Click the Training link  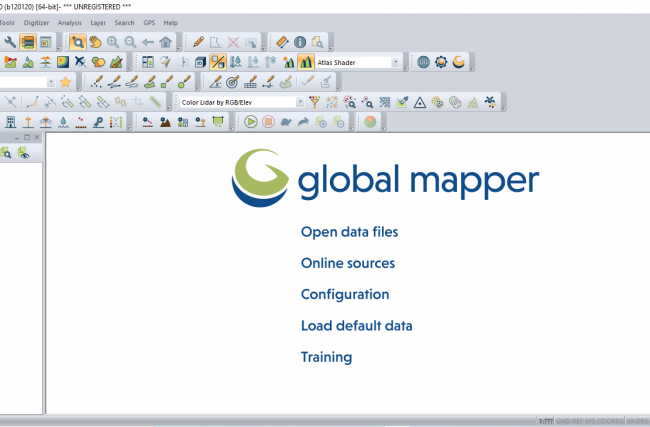326,357
